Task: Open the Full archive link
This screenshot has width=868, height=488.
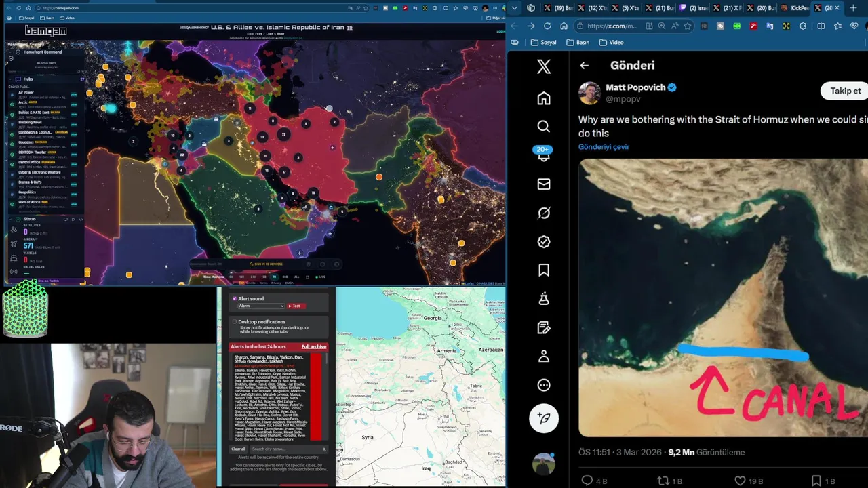Action: click(314, 346)
